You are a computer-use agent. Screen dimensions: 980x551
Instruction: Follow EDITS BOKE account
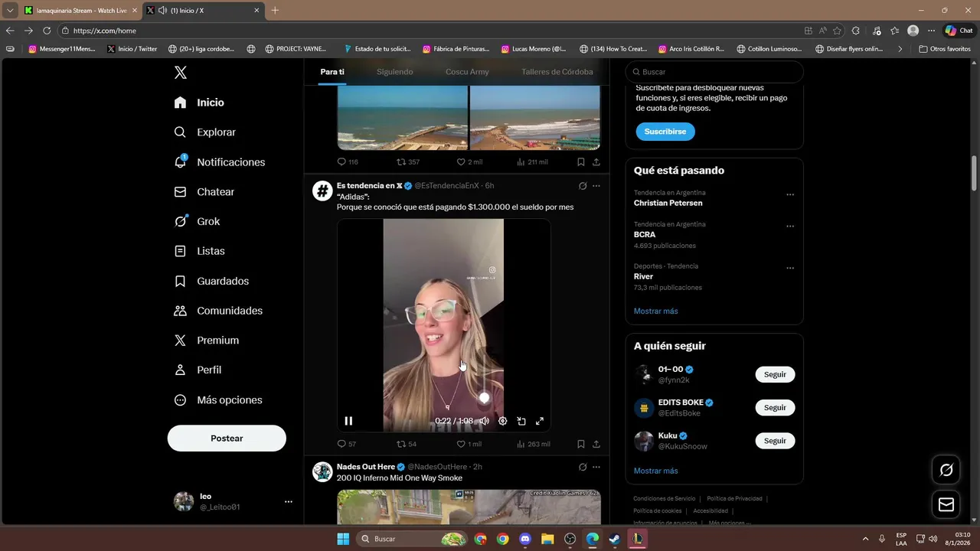775,408
